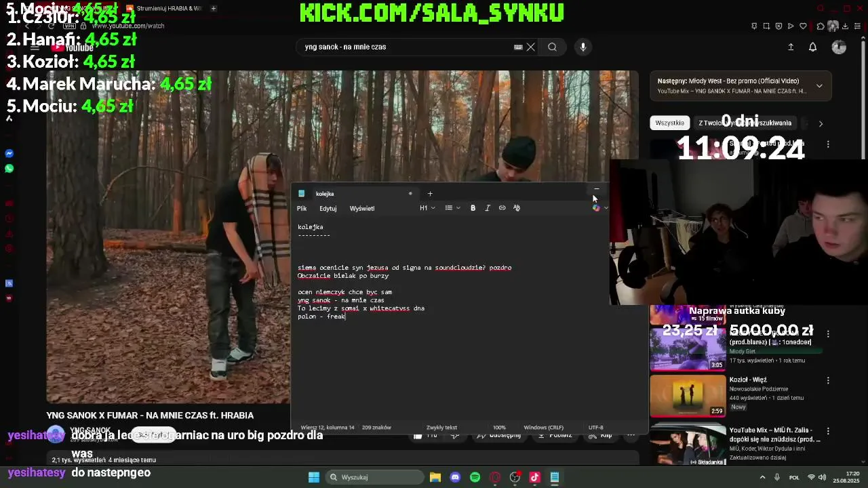Open the YouTube account avatar menu
Screen dimensions: 868x488
(839, 47)
